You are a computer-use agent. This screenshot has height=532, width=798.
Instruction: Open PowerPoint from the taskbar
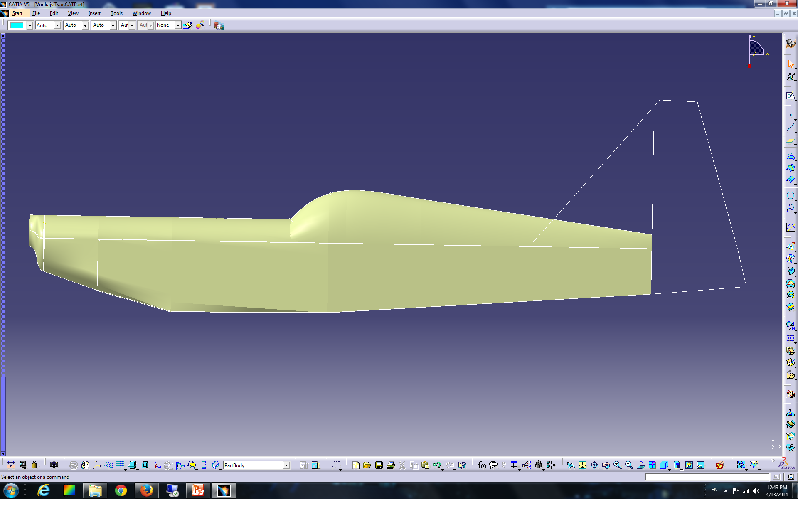(198, 491)
